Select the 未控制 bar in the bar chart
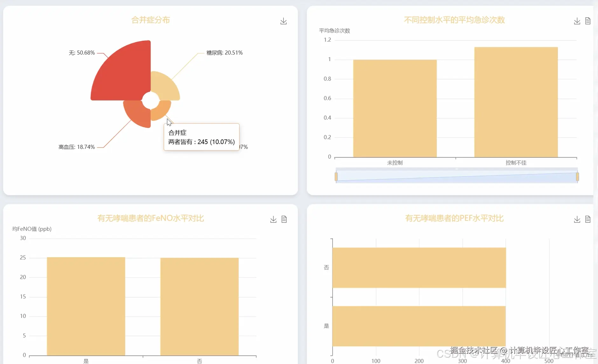Screen dimensions: 598x364 [x=395, y=108]
